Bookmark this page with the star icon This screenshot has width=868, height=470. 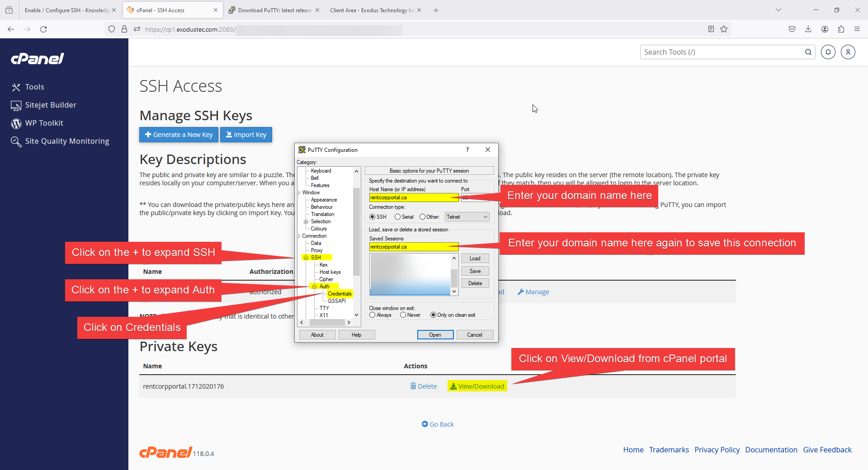(724, 29)
